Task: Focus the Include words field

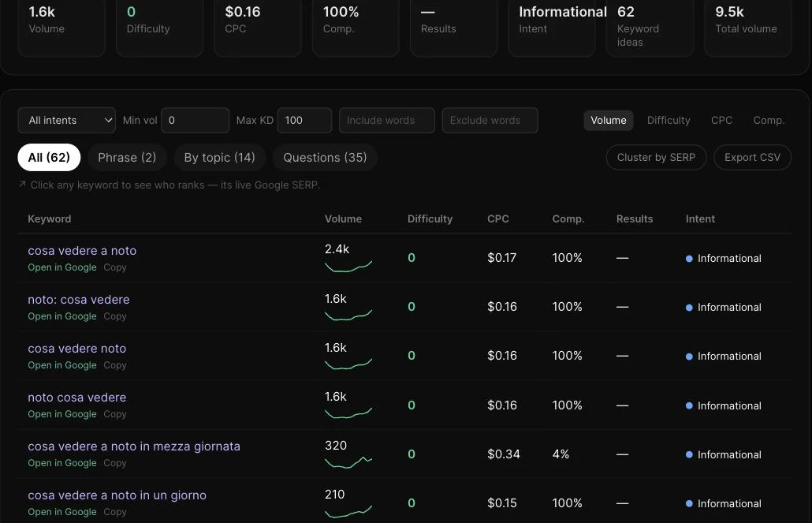Action: click(x=387, y=120)
